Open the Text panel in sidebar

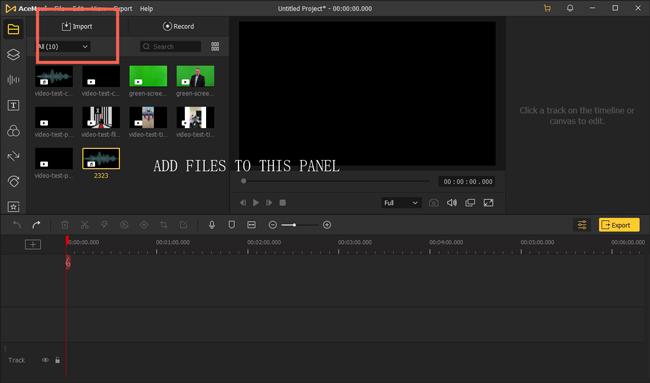(13, 105)
